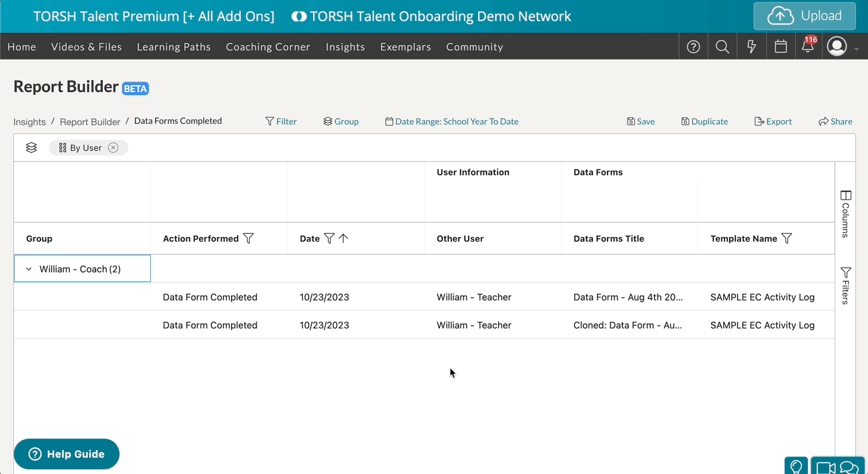Open Date Range: School Year To Date
Image resolution: width=868 pixels, height=474 pixels.
pyautogui.click(x=452, y=122)
